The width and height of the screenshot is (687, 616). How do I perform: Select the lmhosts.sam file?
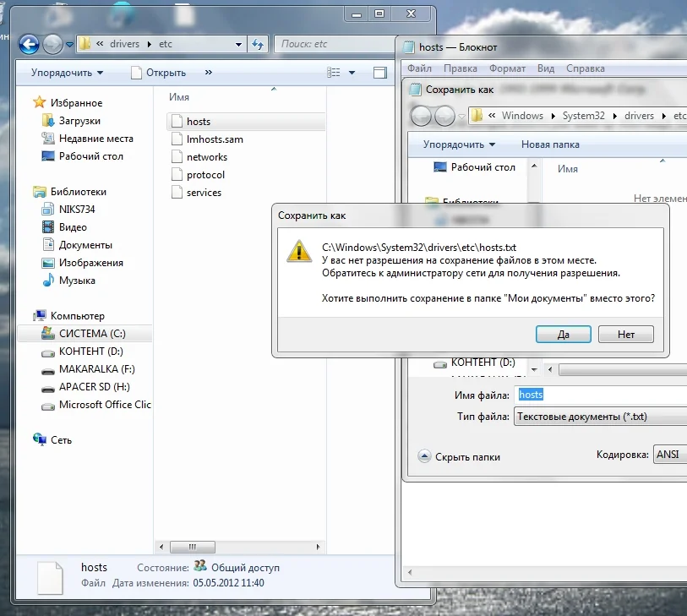(x=215, y=139)
